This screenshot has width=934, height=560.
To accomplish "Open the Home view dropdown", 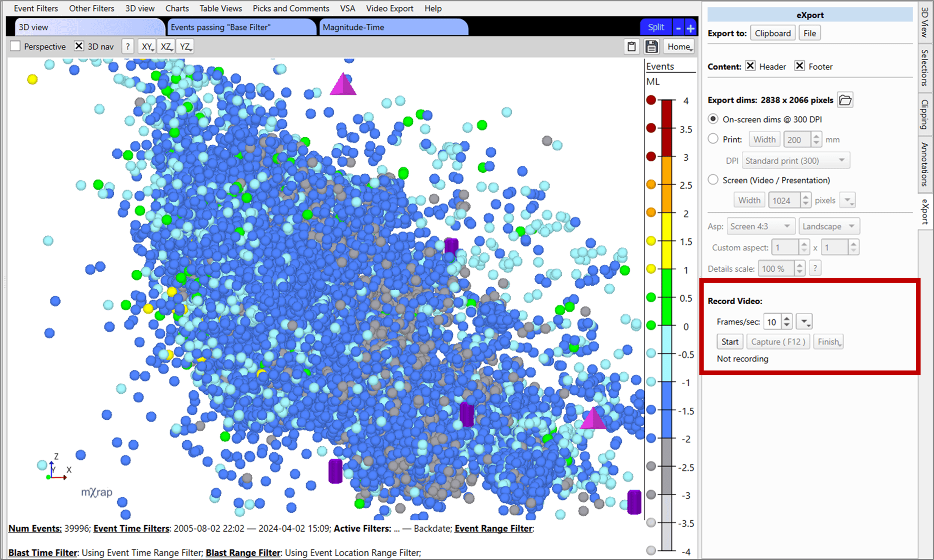I will pos(680,46).
